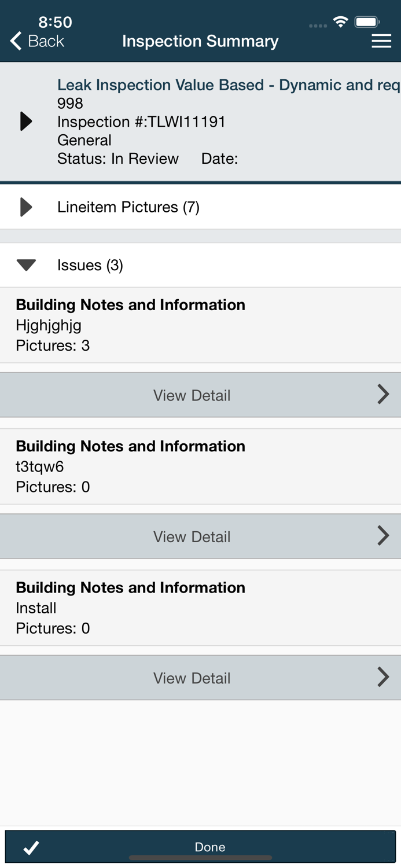This screenshot has height=868, width=401.
Task: Tap the home indicator bar
Action: (x=200, y=858)
